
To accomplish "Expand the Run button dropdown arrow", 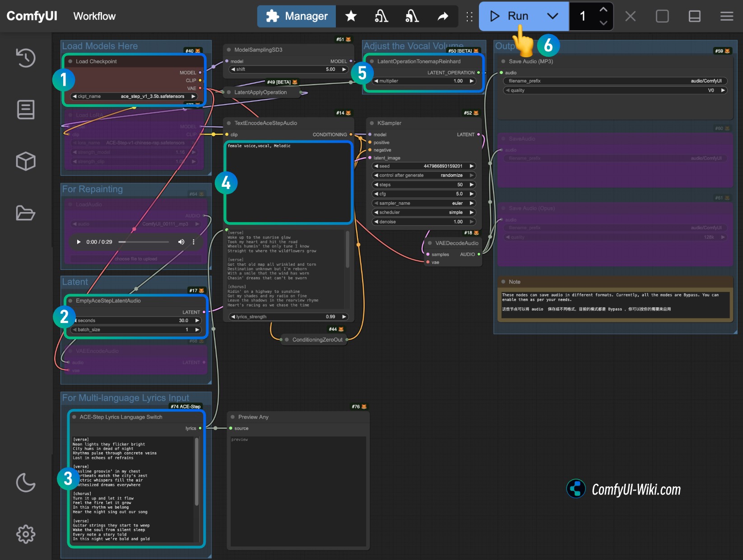I will 553,17.
